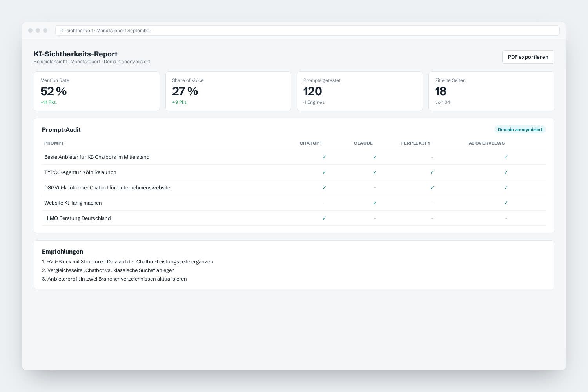The image size is (588, 392).
Task: Click AI Overviews checkmark in Website KI-fähig row
Action: [x=506, y=203]
